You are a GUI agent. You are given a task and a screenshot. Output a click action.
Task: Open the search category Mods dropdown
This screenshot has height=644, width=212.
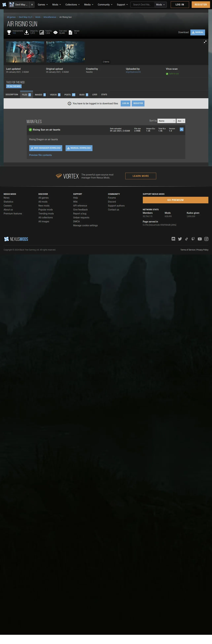(x=160, y=4)
